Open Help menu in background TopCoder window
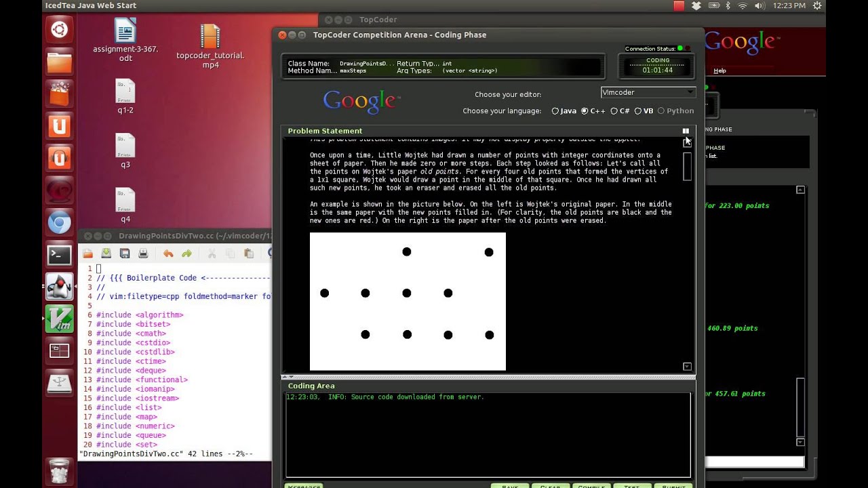This screenshot has height=488, width=868. pyautogui.click(x=719, y=70)
